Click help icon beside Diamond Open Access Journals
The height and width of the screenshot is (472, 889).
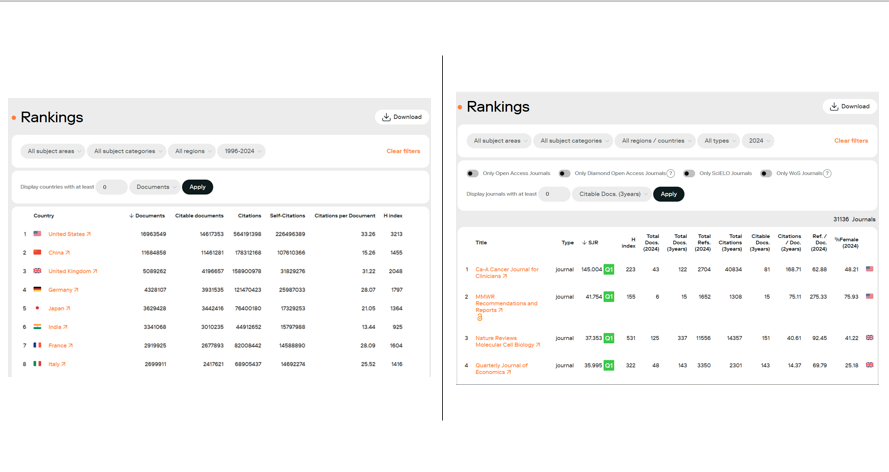671,174
